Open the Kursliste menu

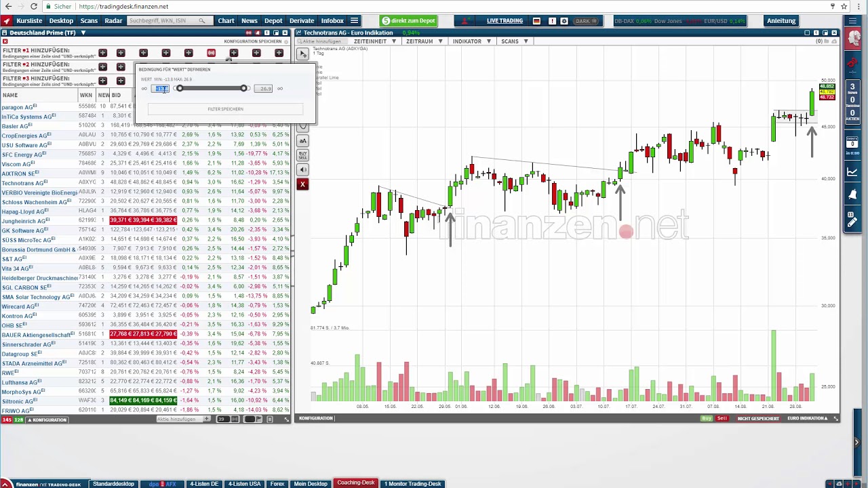pos(29,21)
